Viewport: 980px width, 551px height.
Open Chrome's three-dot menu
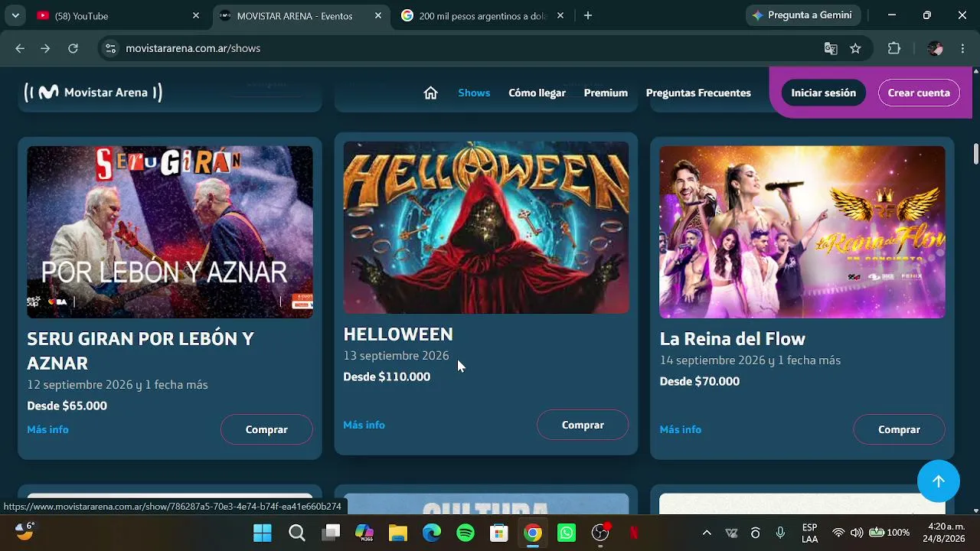coord(962,48)
